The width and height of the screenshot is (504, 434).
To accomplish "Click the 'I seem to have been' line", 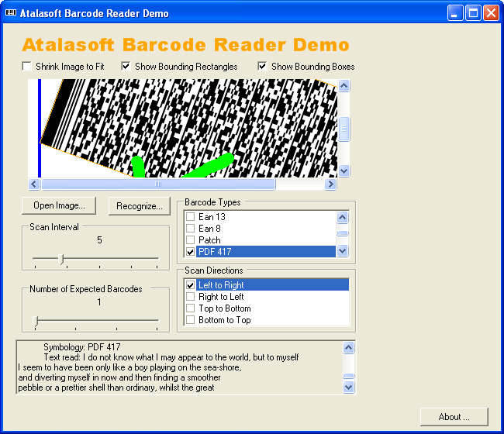I will 129,367.
